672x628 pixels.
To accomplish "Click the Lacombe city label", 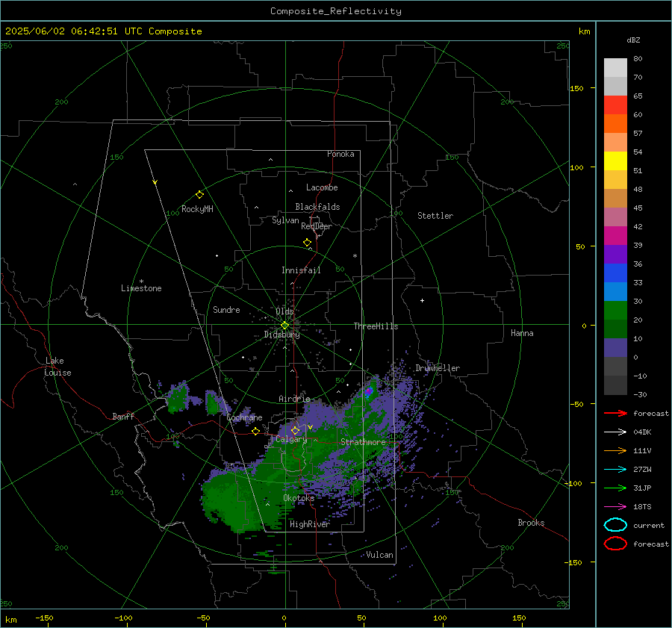I will 322,187.
